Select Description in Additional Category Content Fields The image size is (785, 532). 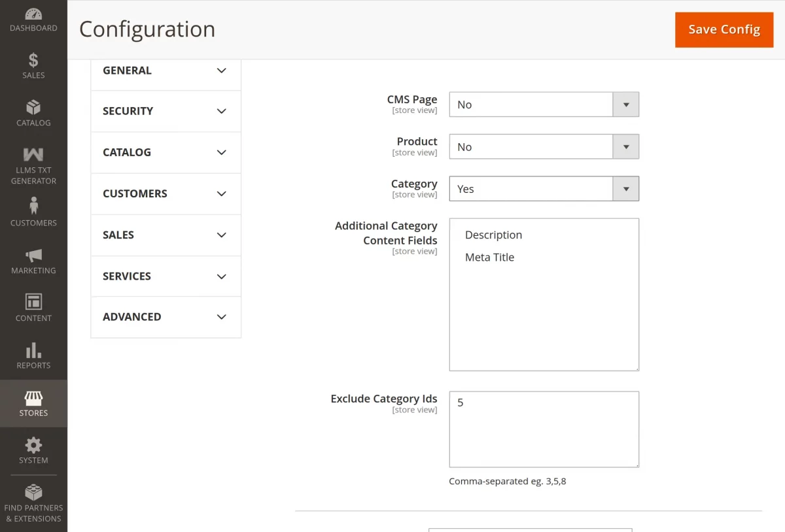pos(493,235)
